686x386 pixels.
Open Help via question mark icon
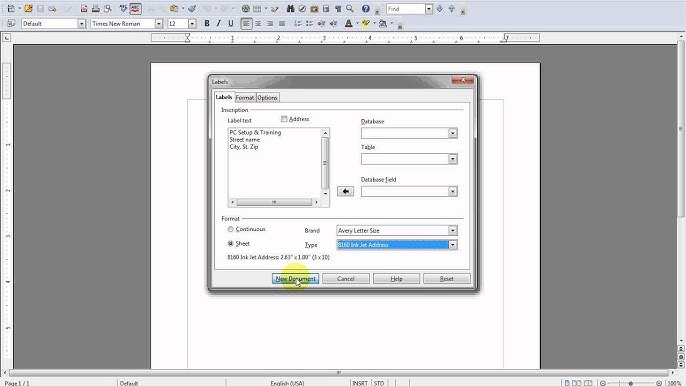pyautogui.click(x=366, y=8)
